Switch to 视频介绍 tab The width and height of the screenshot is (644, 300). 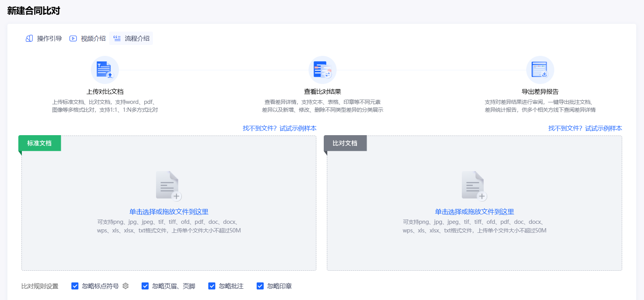coord(87,38)
